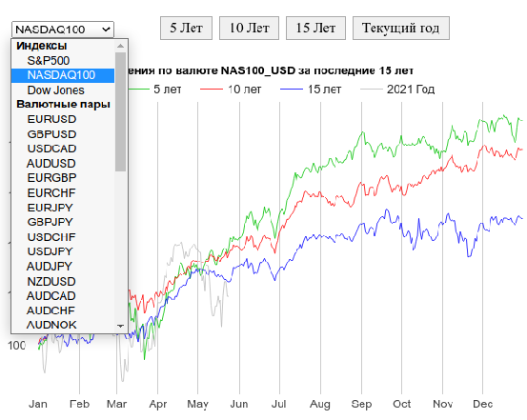527x420 pixels.
Task: Click the list scroll up arrow
Action: coord(120,46)
